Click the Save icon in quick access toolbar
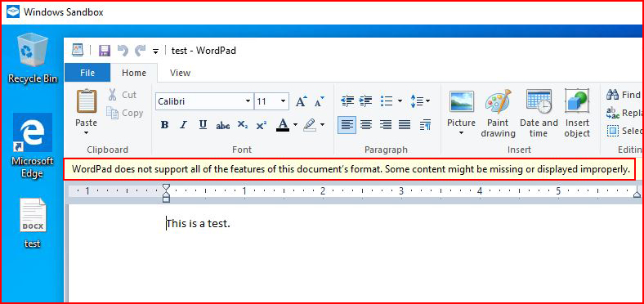 [x=105, y=51]
